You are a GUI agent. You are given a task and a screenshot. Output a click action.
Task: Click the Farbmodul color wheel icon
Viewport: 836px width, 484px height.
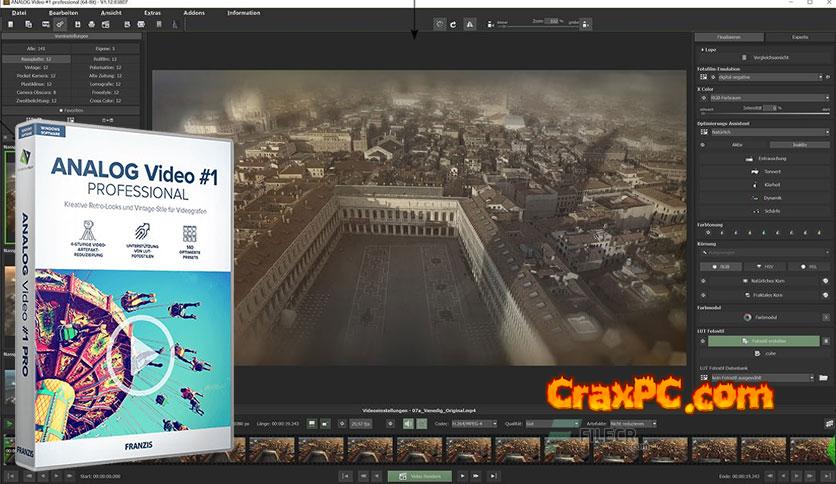coord(746,317)
